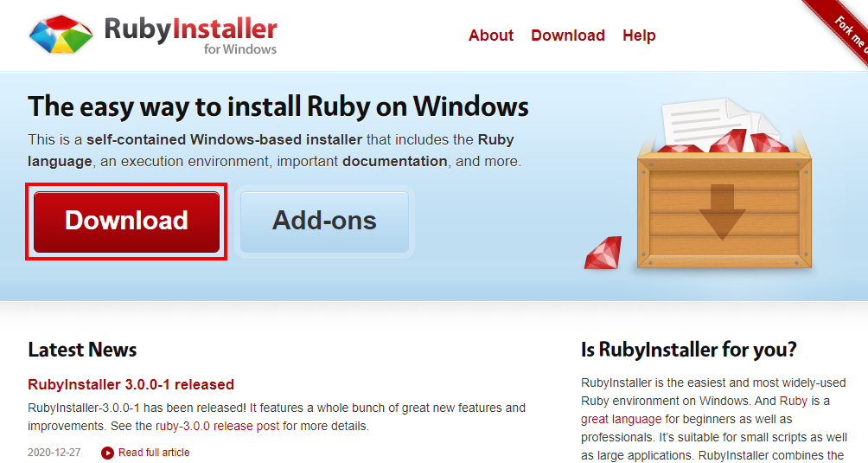Open the Download link in top navigation

[x=568, y=35]
